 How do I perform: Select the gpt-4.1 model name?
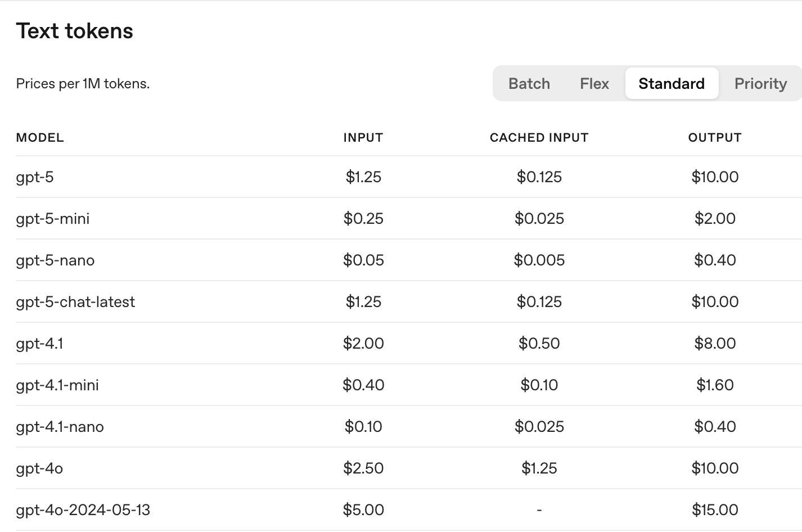[x=39, y=344]
